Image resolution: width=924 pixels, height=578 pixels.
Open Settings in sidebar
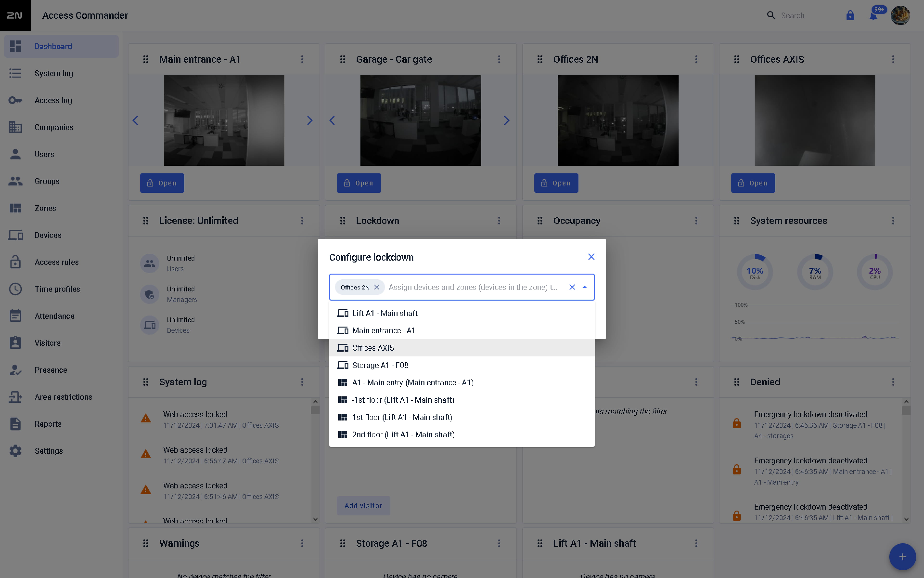click(61, 451)
